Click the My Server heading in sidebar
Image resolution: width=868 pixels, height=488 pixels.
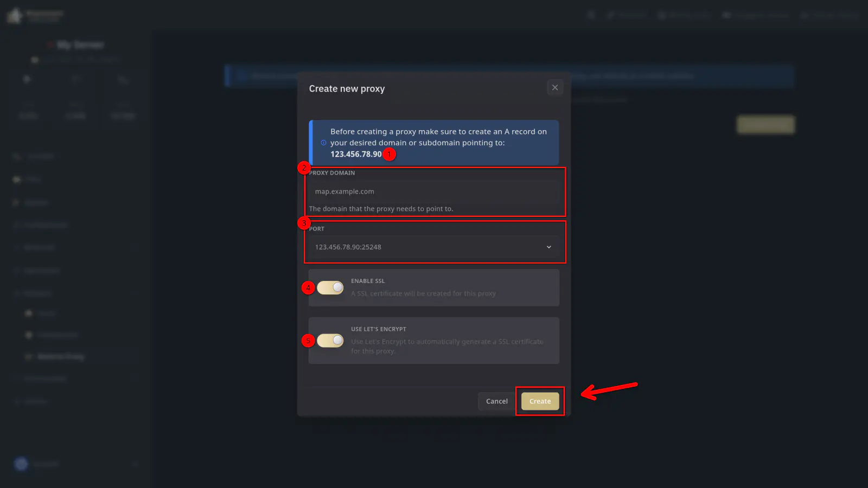(80, 45)
